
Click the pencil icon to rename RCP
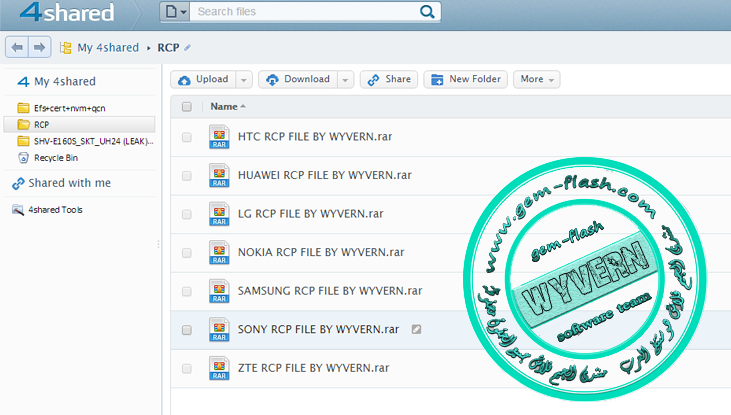click(x=187, y=48)
